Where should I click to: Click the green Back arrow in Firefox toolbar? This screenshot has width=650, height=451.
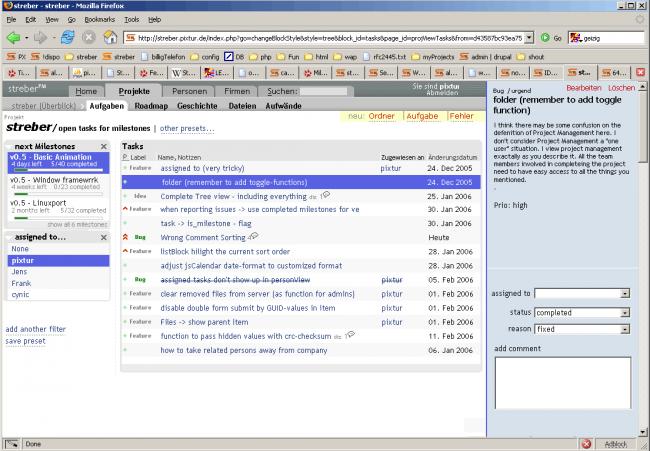(13, 38)
